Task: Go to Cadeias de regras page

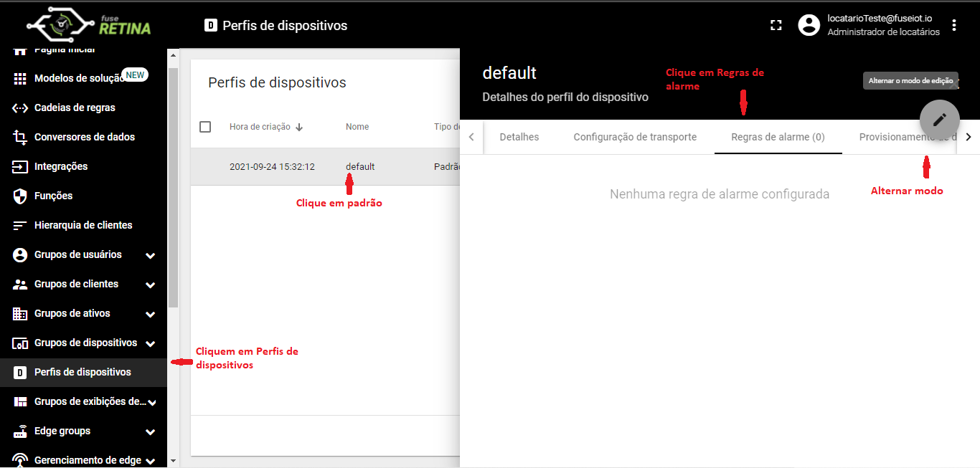Action: (83, 108)
